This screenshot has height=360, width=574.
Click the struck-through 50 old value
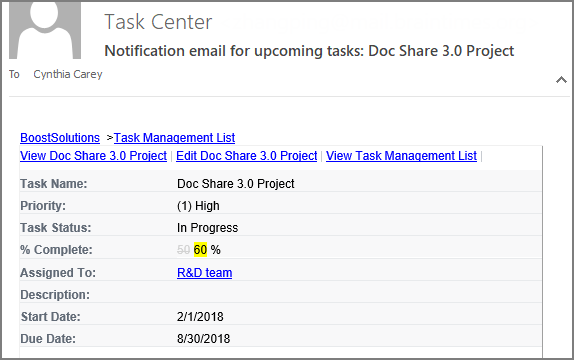tap(183, 250)
